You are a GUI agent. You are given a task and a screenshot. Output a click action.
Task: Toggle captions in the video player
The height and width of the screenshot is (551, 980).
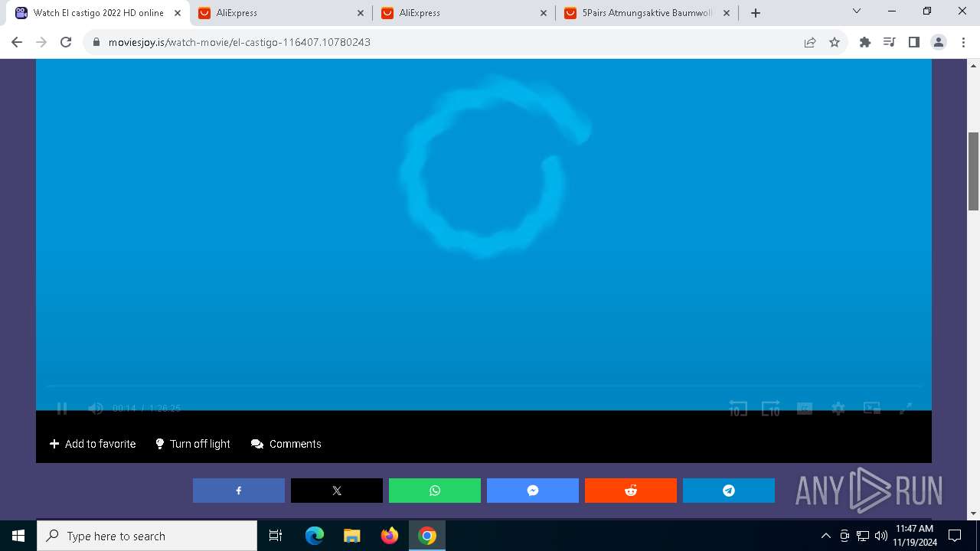[x=805, y=409]
